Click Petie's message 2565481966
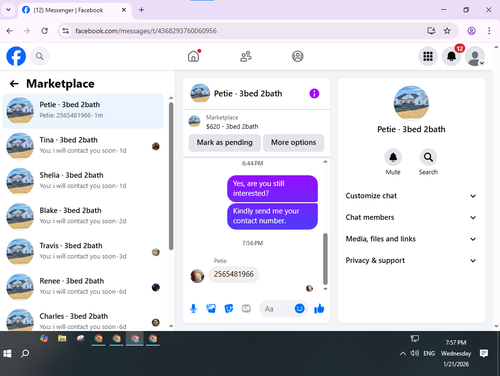 234,274
